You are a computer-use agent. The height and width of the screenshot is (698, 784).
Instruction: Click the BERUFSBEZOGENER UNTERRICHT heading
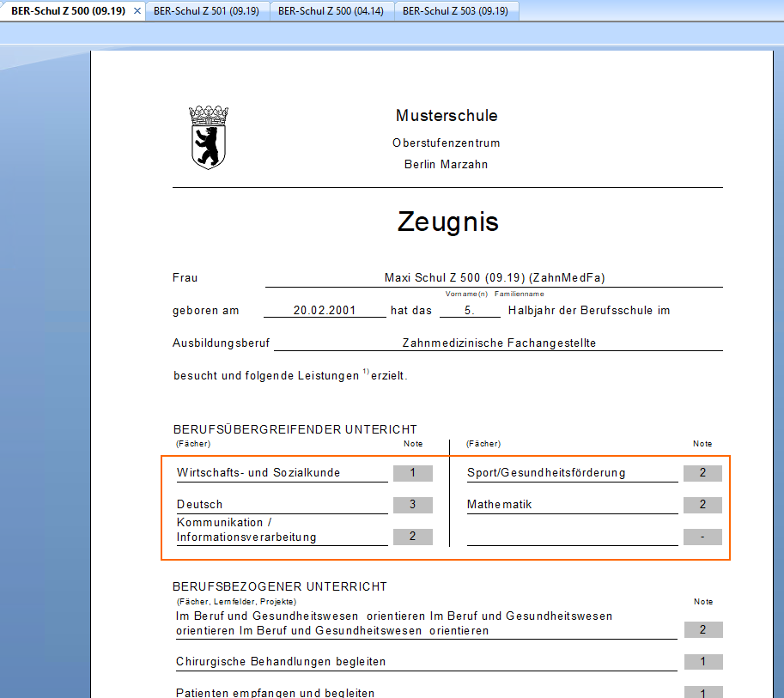click(x=279, y=586)
